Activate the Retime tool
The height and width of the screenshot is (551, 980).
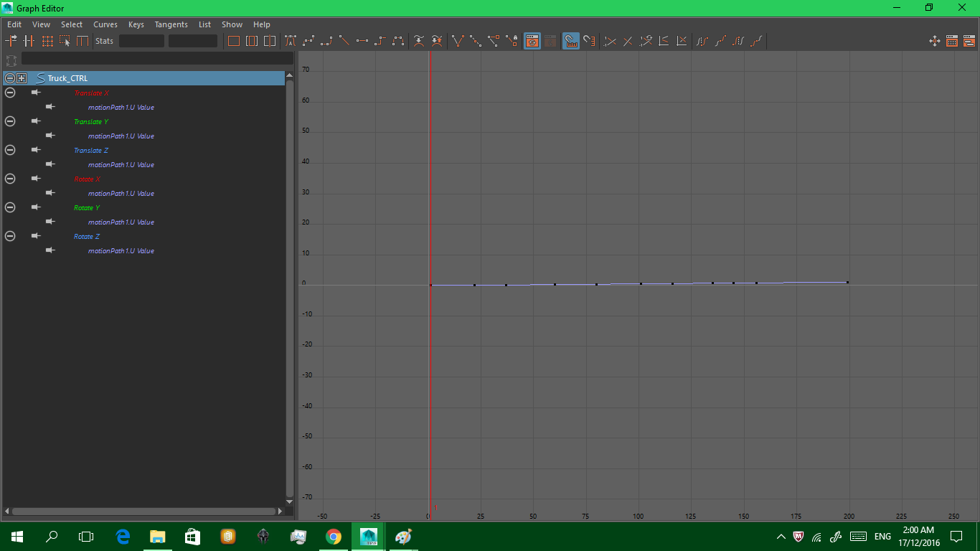pyautogui.click(x=81, y=41)
